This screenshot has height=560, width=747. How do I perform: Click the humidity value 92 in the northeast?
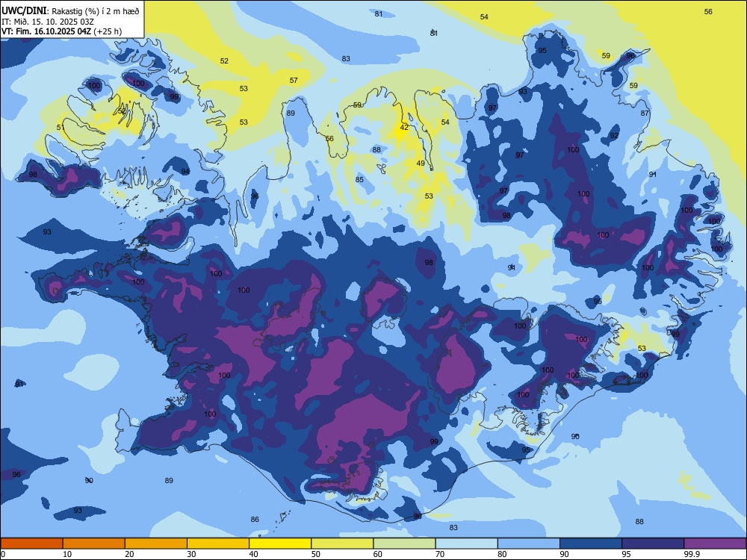(x=614, y=136)
